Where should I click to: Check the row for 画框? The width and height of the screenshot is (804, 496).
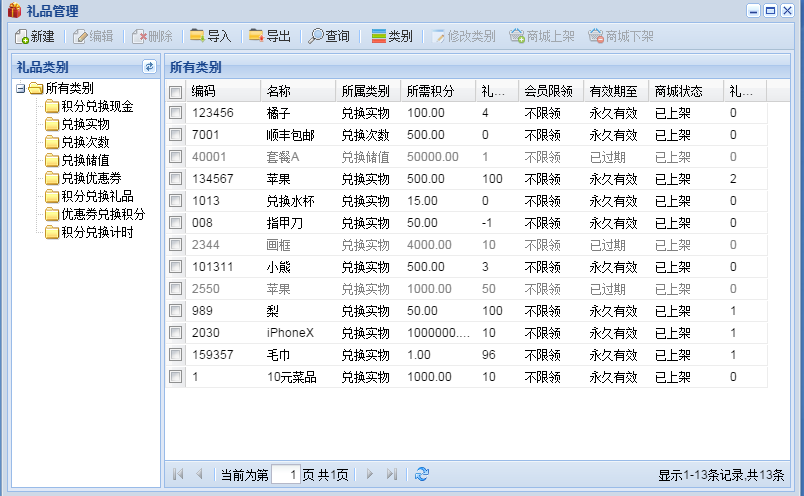click(175, 245)
